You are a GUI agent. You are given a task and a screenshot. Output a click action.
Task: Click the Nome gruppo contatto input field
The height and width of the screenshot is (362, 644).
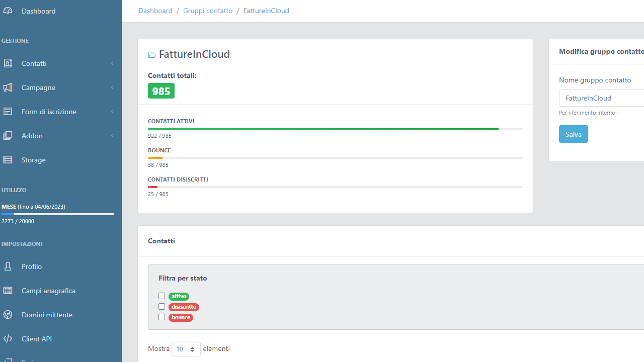(601, 98)
